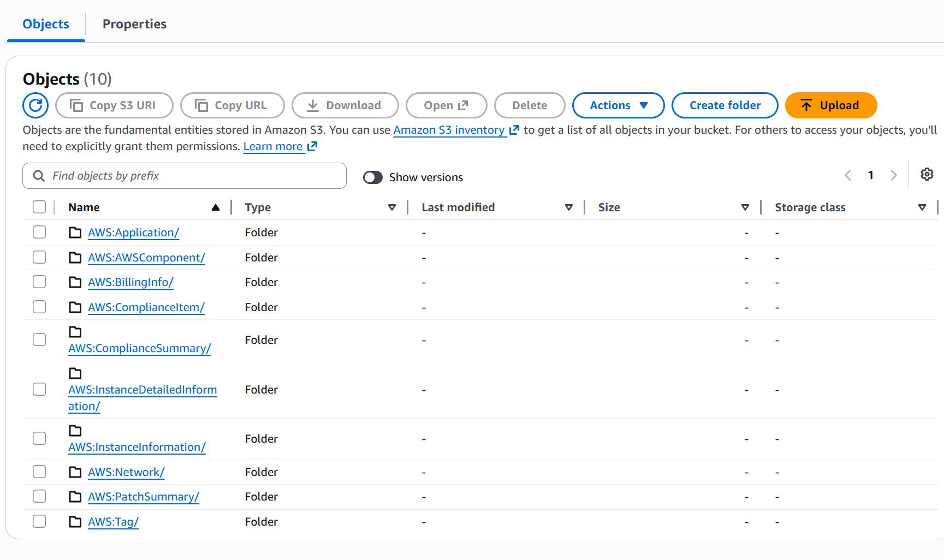944x560 pixels.
Task: Enable the Show versions toggle
Action: (x=373, y=177)
